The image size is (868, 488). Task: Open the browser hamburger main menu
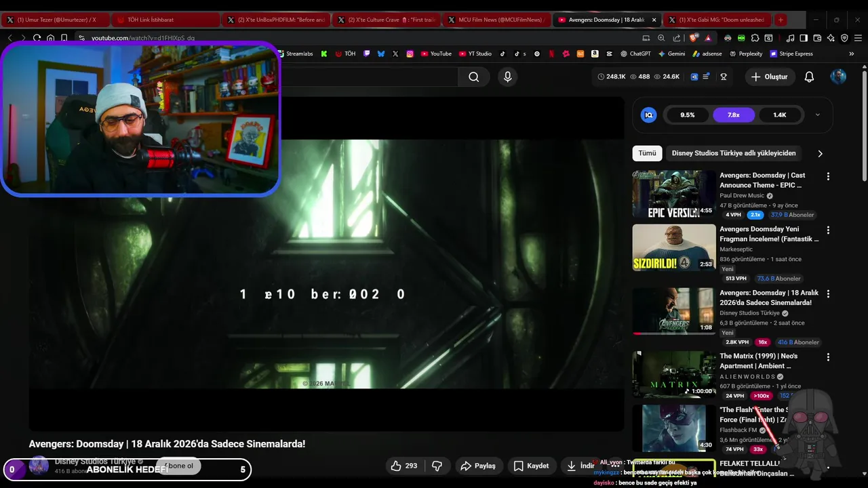[858, 38]
